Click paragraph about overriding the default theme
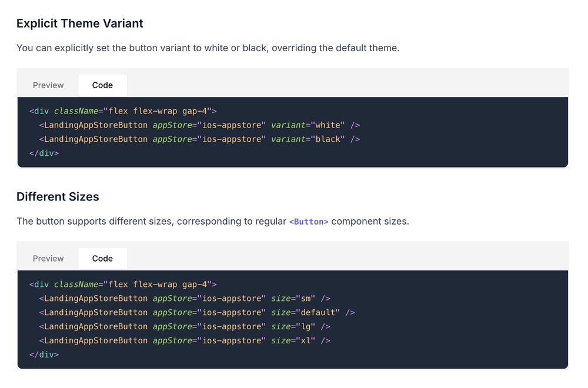588x388 pixels. pyautogui.click(x=208, y=48)
